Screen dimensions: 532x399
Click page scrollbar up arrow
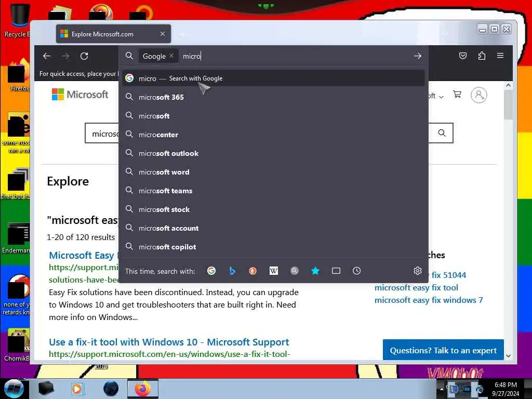coord(508,86)
